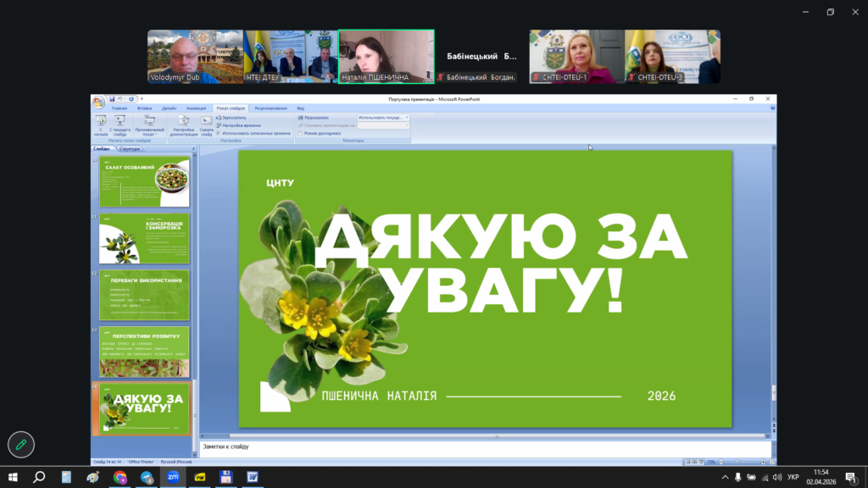Open Настройка демонстрации slideshow setup

click(x=184, y=125)
